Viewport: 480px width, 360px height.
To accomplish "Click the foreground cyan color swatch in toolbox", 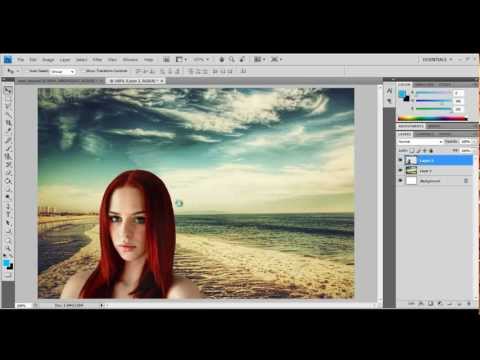I will coord(6,263).
